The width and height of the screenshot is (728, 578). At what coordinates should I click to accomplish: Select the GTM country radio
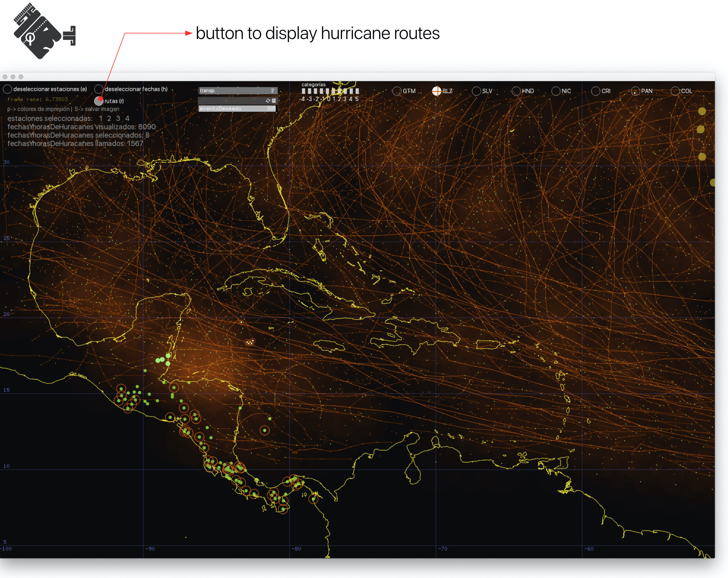(397, 91)
